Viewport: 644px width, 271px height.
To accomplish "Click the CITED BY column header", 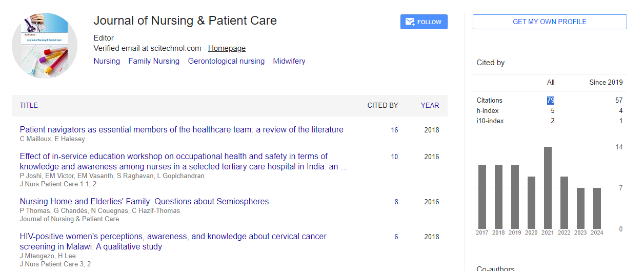I will 383,105.
